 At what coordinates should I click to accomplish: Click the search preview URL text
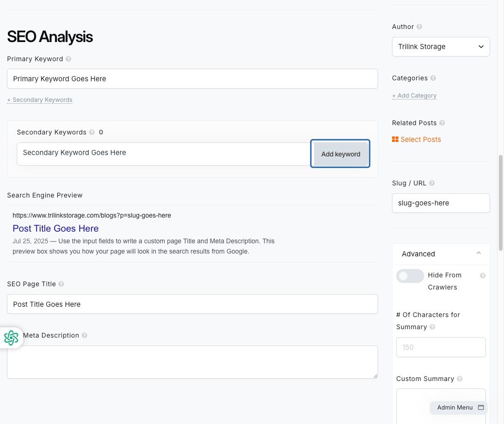coord(91,215)
